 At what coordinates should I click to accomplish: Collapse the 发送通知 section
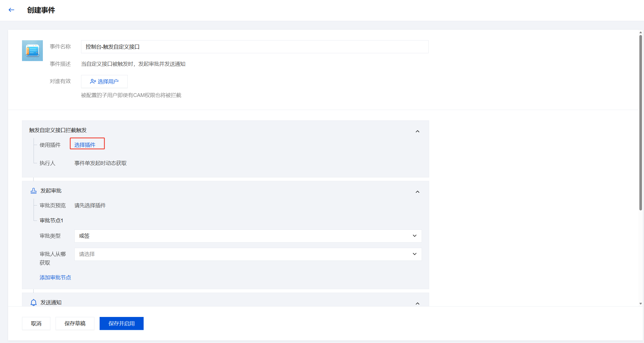point(417,304)
